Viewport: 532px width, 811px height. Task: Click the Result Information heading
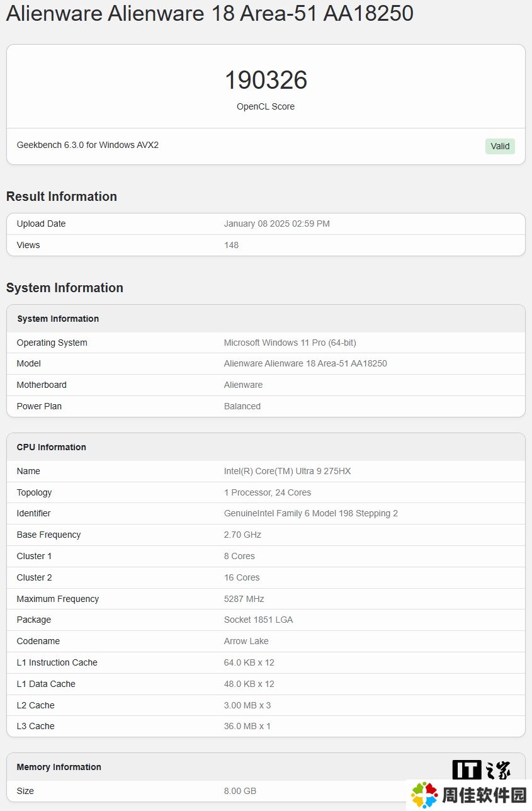(62, 196)
